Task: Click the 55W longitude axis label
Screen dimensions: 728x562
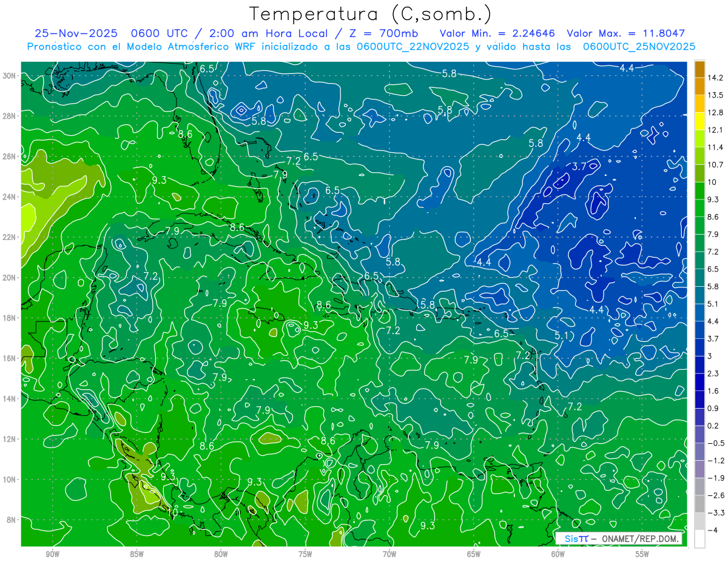Action: (x=642, y=554)
